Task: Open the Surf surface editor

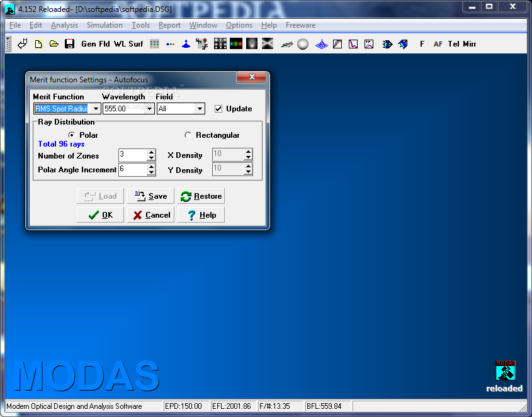Action: [136, 44]
